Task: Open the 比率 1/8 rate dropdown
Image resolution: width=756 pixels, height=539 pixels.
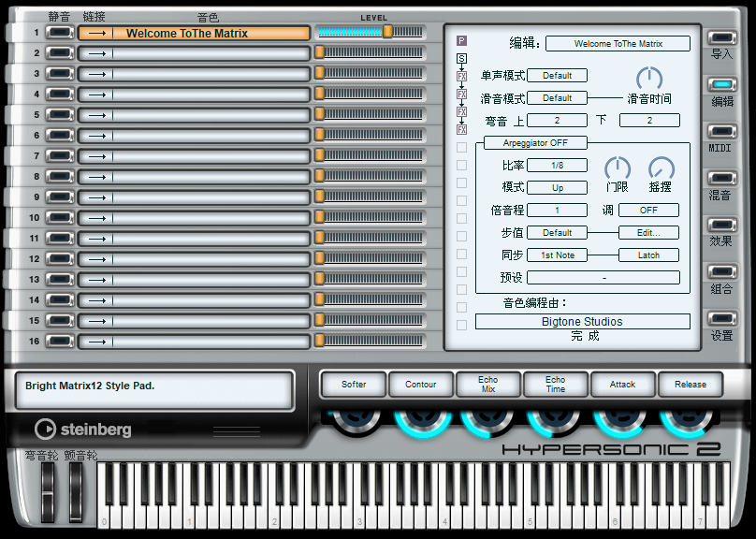Action: tap(557, 165)
